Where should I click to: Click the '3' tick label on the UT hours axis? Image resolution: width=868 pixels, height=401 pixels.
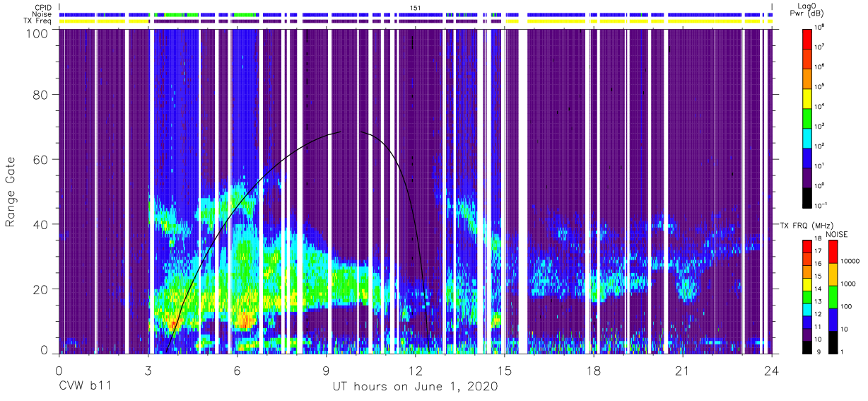[x=148, y=370]
